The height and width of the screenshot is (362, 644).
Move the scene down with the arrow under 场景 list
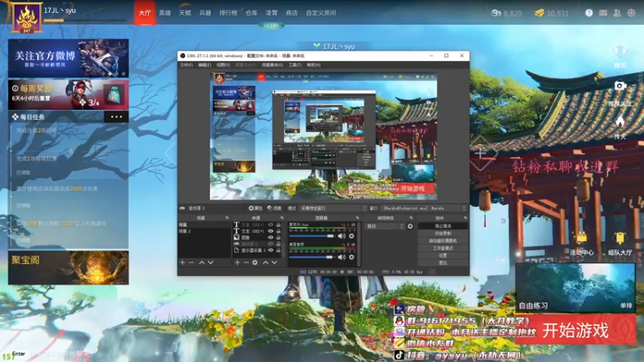(x=211, y=262)
